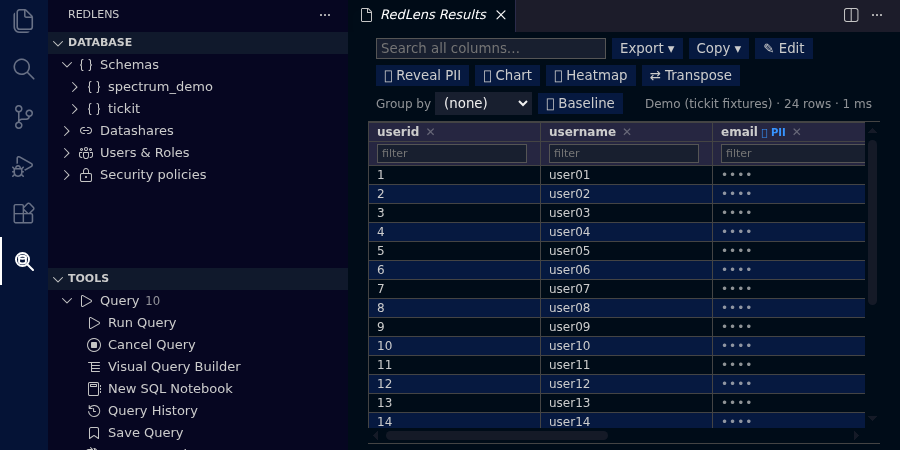Screen dimensions: 900x450
Task: Expand the Datashares node
Action: pyautogui.click(x=67, y=131)
